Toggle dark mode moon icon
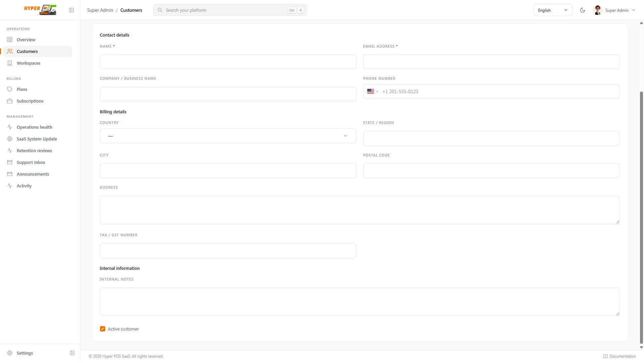 point(583,10)
